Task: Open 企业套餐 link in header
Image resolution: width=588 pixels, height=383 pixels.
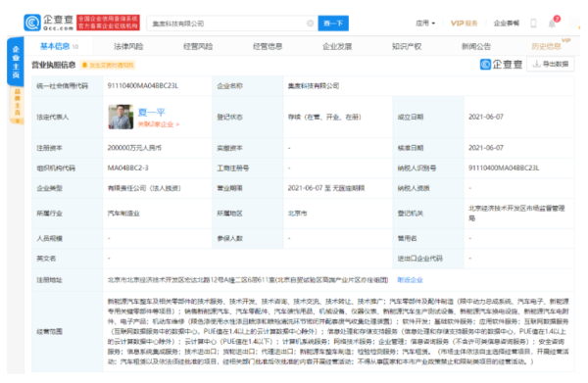Action: 507,24
